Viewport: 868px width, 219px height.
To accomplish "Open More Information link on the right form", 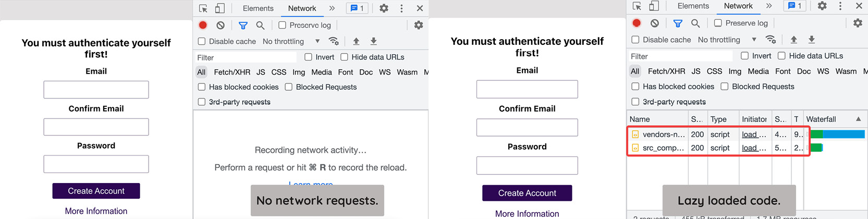I will [x=527, y=214].
